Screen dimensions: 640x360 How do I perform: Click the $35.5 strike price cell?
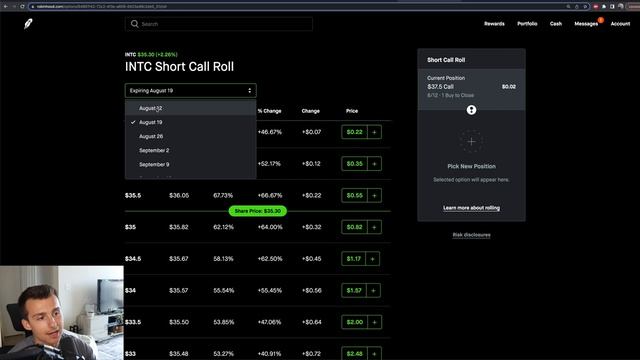point(133,196)
